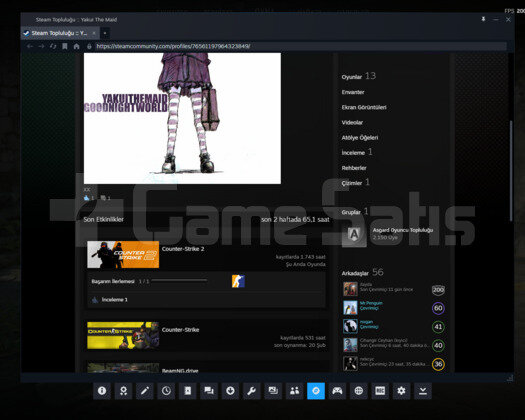This screenshot has width=525, height=420.
Task: Go back with the browser back arrow
Action: (x=30, y=46)
